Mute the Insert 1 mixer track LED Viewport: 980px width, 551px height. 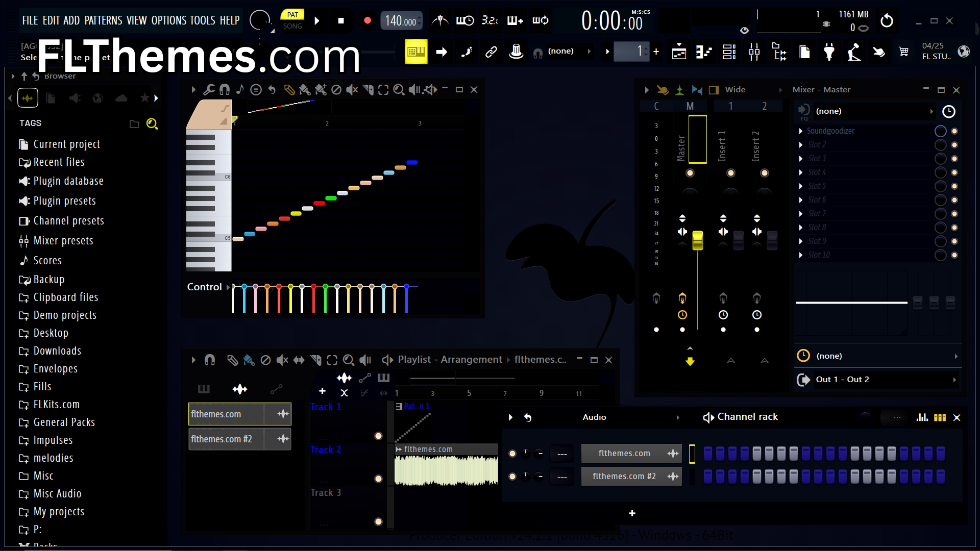[x=731, y=173]
